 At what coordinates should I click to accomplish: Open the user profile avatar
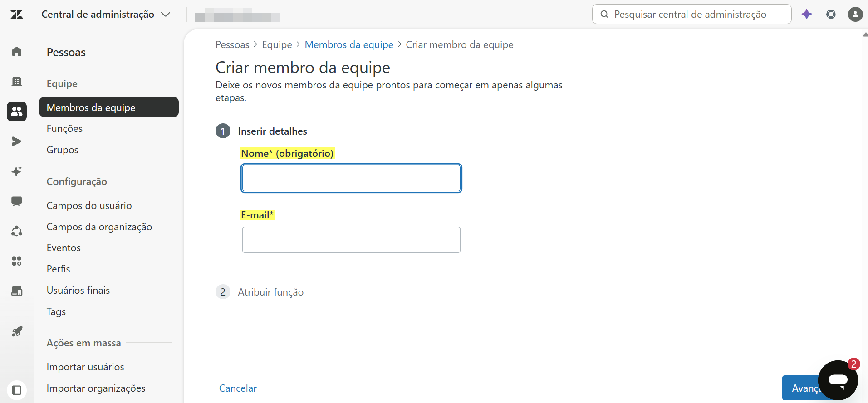pos(855,14)
